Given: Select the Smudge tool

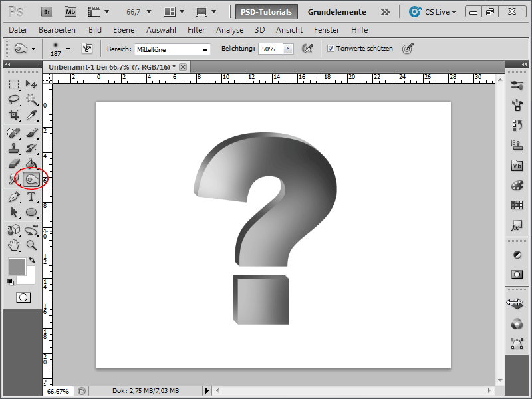Looking at the screenshot, I should pyautogui.click(x=14, y=179).
